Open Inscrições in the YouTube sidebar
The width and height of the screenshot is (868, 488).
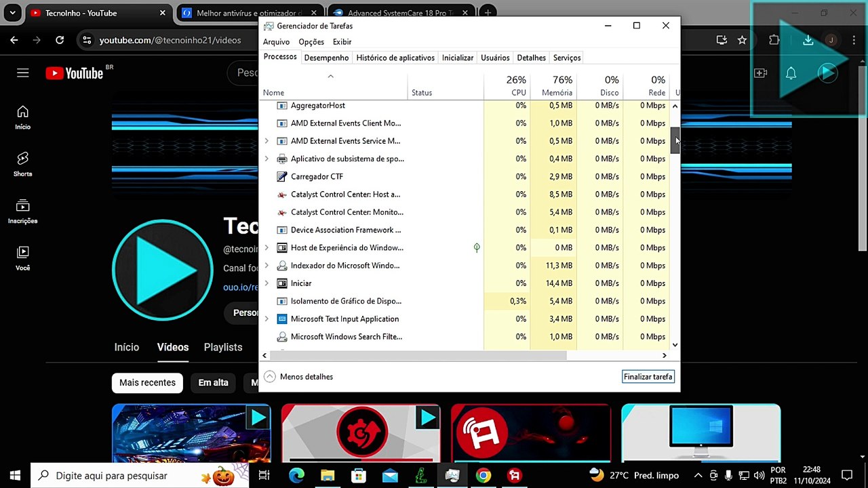coord(22,211)
